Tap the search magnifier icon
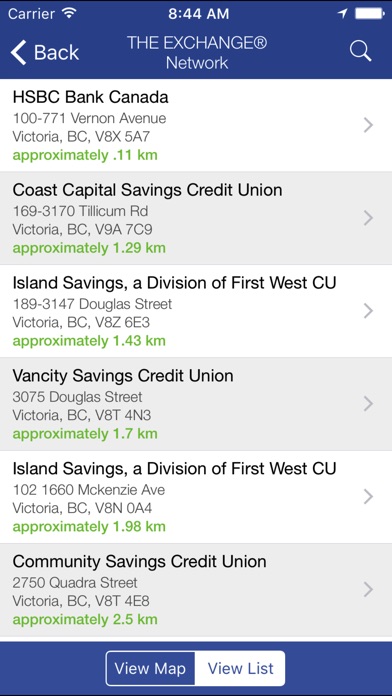This screenshot has width=392, height=696. tap(360, 51)
